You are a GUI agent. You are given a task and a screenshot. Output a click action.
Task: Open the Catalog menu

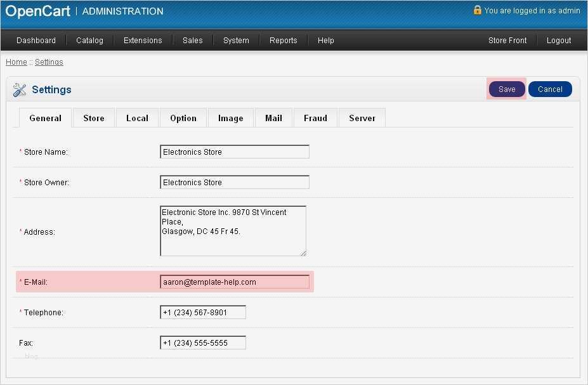[x=89, y=40]
